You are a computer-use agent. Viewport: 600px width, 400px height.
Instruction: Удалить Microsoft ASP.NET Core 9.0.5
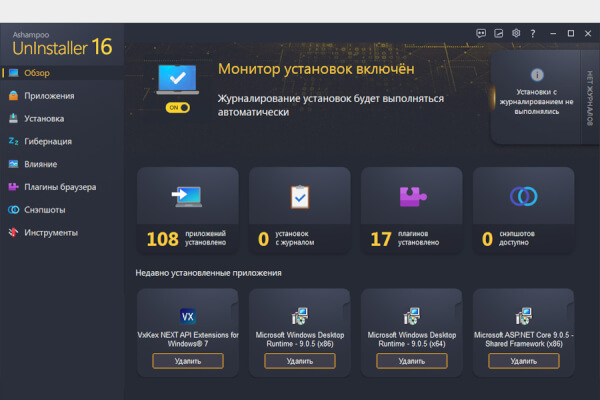523,361
